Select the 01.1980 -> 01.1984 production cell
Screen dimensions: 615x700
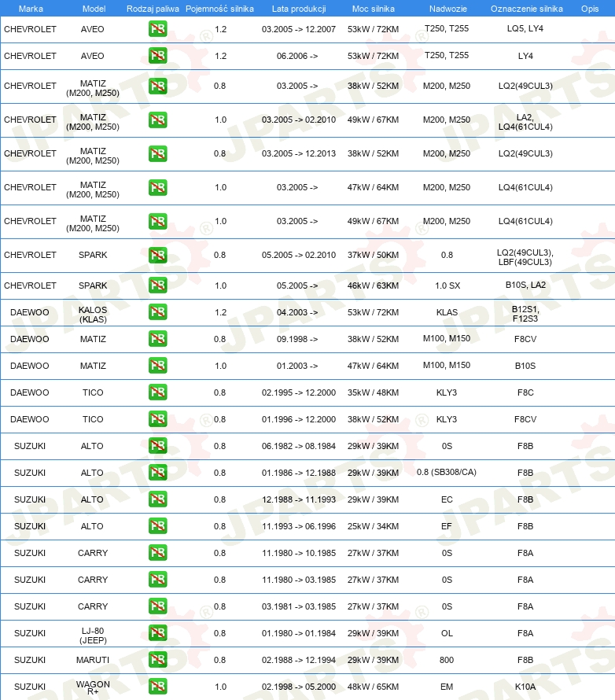tap(299, 633)
